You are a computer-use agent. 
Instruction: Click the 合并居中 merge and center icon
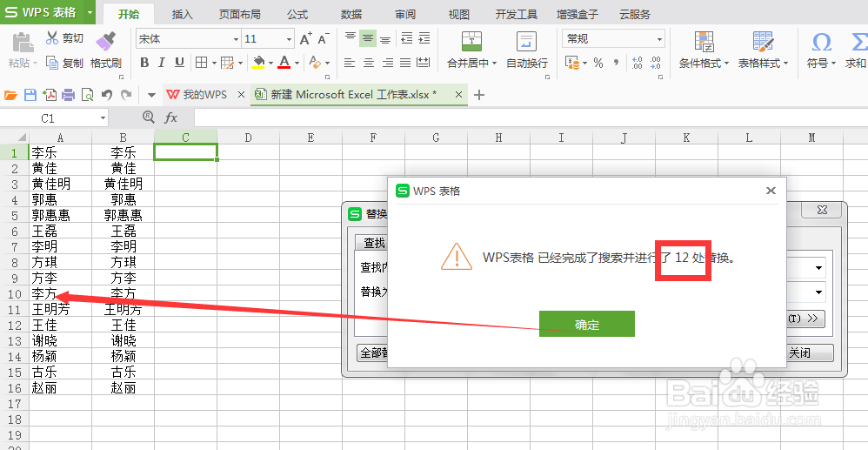coord(471,42)
